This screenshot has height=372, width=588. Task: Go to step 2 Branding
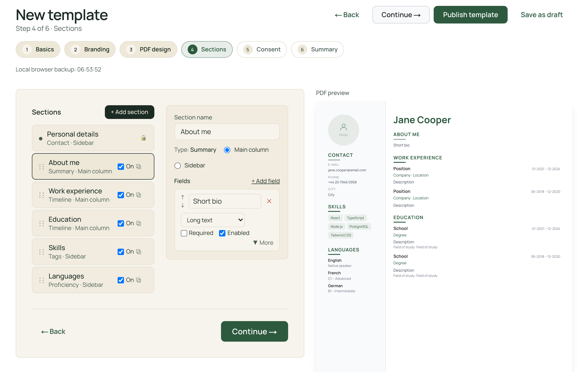coord(90,50)
